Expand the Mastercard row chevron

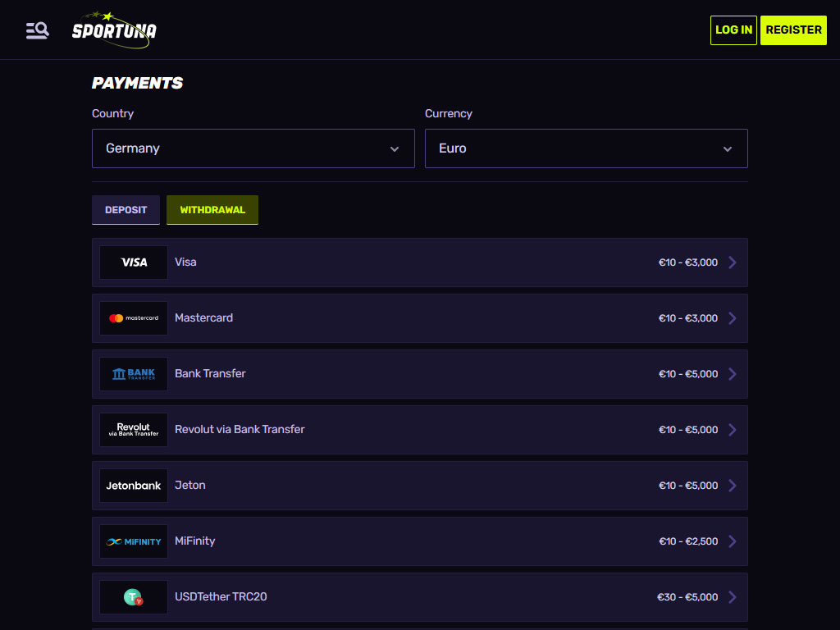(733, 318)
